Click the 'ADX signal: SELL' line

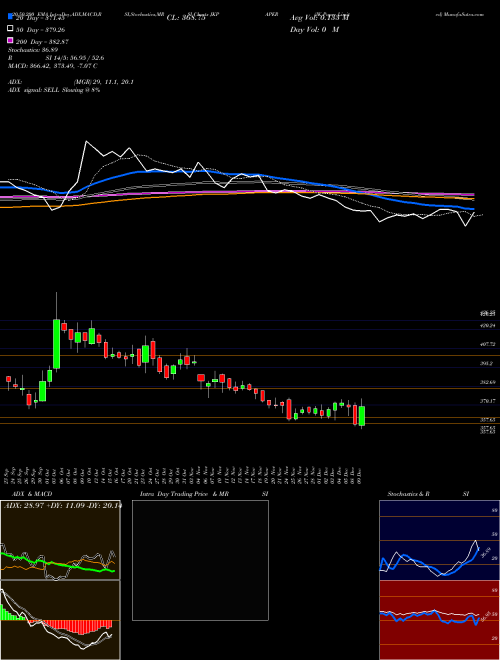point(54,90)
